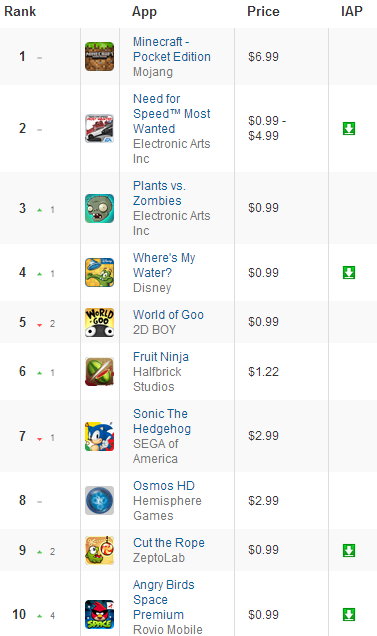Open the Plants vs. Zombies title link
The width and height of the screenshot is (377, 636).
pyautogui.click(x=159, y=193)
